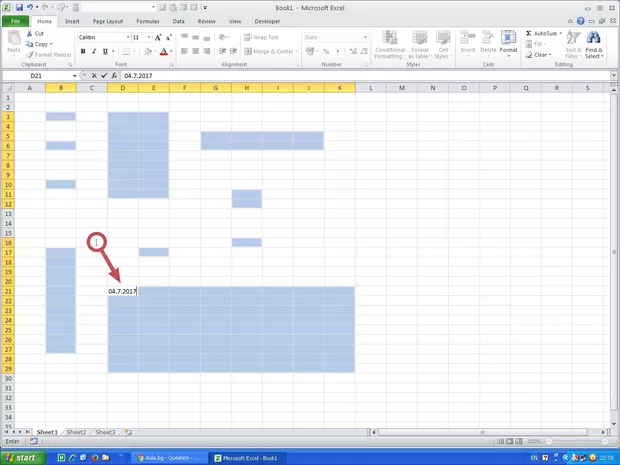Toggle Align Text Left
This screenshot has width=620, height=465.
click(x=184, y=51)
